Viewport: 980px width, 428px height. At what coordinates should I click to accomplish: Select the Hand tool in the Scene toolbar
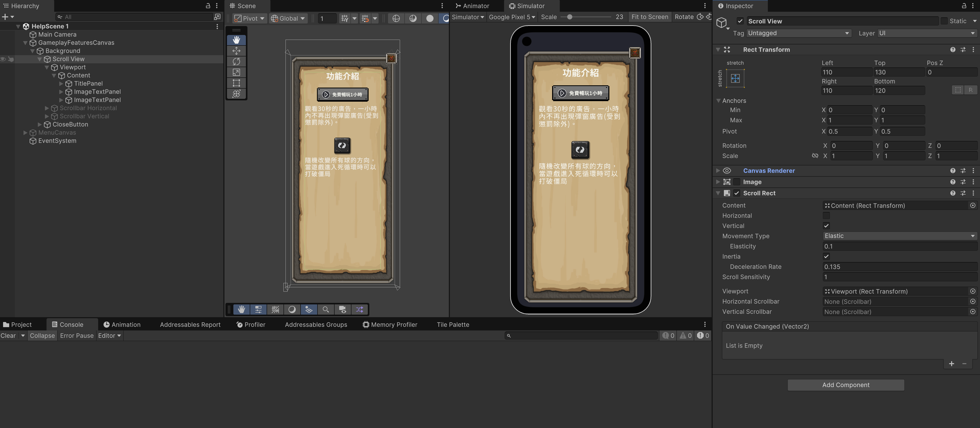point(237,40)
